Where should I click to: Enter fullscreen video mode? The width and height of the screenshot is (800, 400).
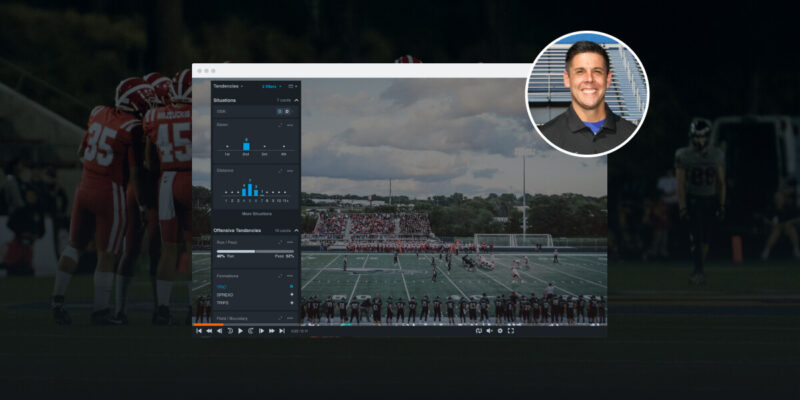(x=511, y=330)
